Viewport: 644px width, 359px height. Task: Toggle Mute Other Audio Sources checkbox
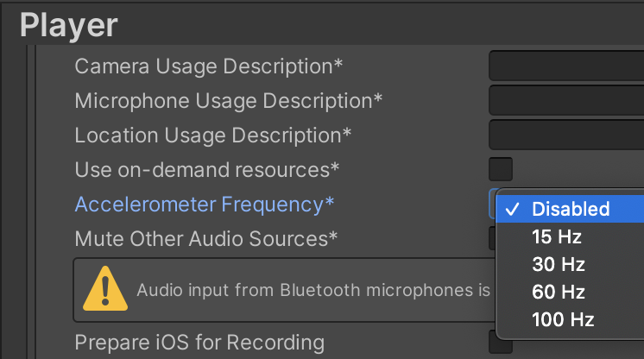click(x=492, y=238)
